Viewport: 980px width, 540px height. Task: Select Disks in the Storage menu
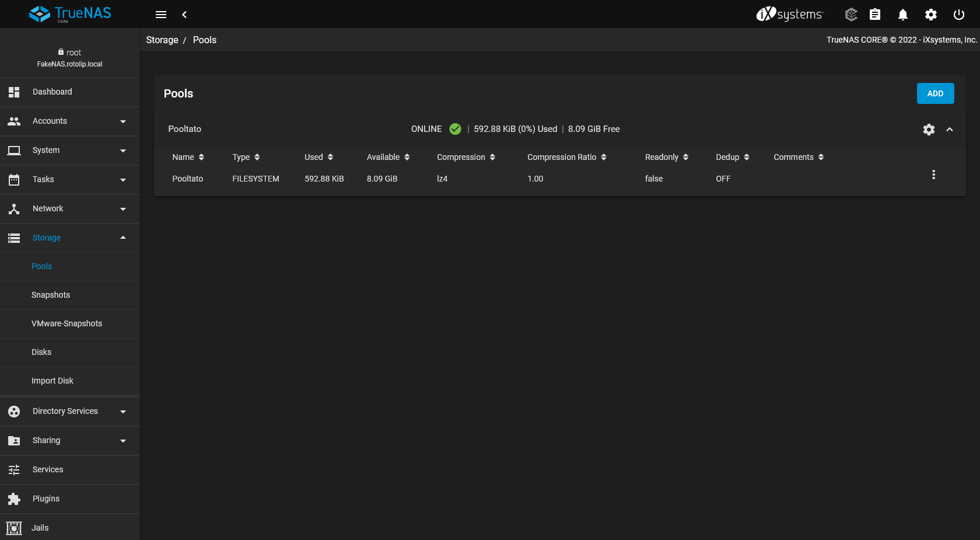pyautogui.click(x=41, y=353)
